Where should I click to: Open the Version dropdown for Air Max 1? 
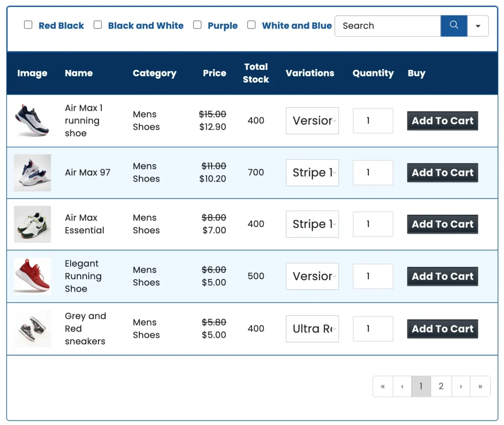coord(312,121)
